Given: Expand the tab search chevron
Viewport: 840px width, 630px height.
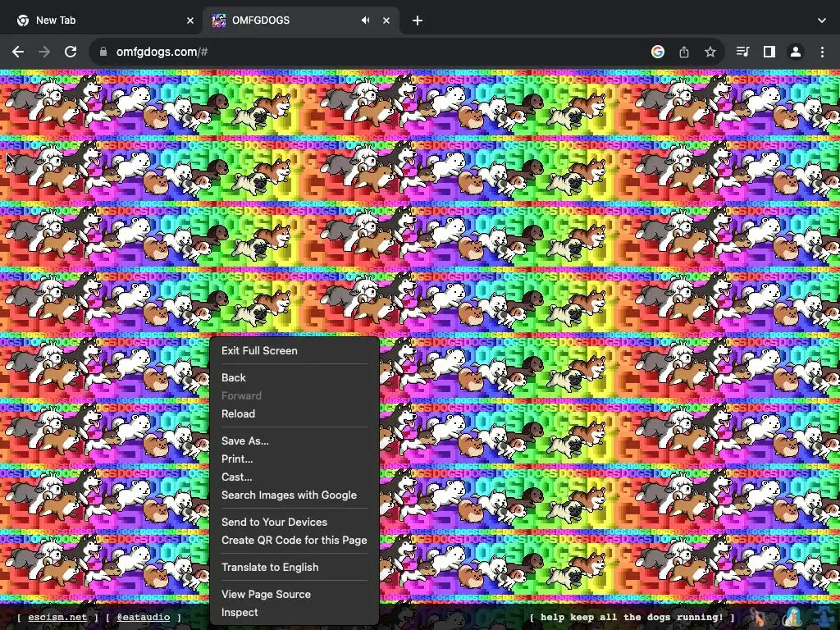Looking at the screenshot, I should [822, 21].
